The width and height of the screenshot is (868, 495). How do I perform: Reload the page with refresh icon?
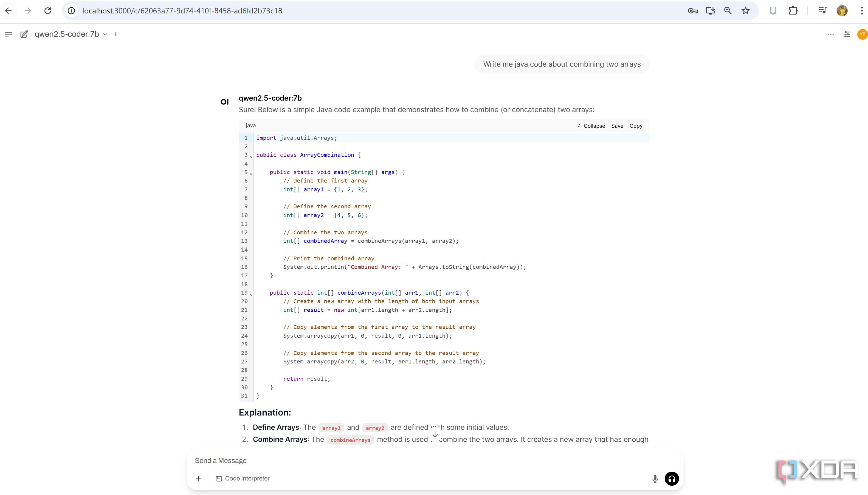click(48, 11)
